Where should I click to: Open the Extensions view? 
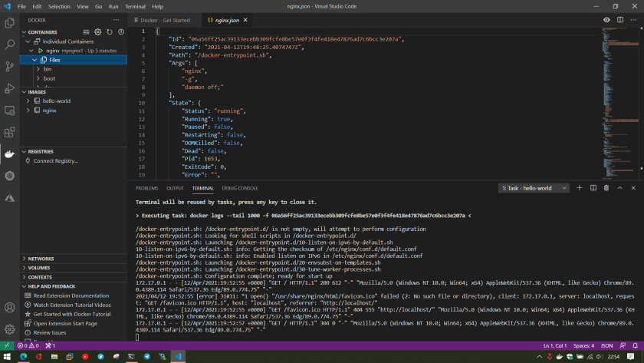point(9,132)
